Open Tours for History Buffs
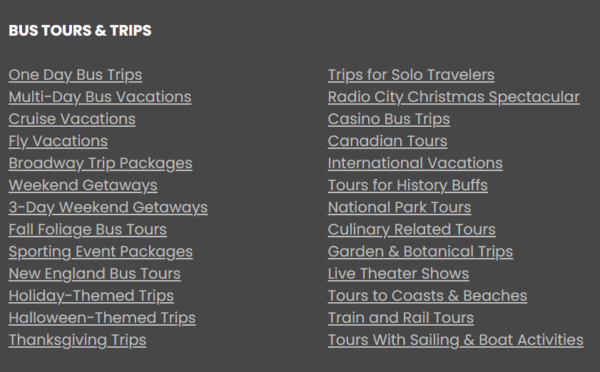Viewport: 600px width, 372px height. [x=408, y=186]
